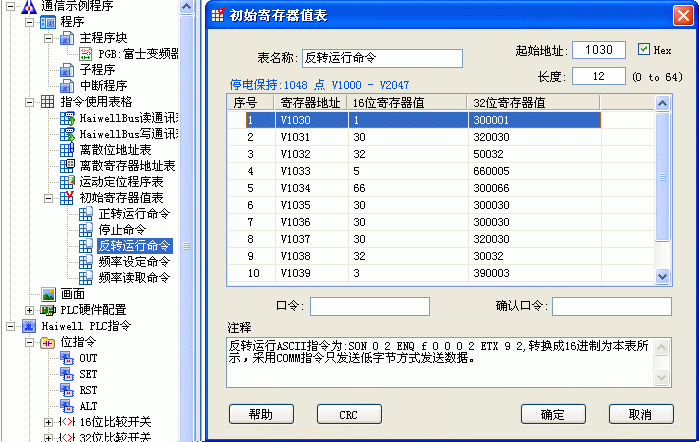699x442 pixels.
Task: Click the table scrollbar down arrow
Action: [x=662, y=277]
